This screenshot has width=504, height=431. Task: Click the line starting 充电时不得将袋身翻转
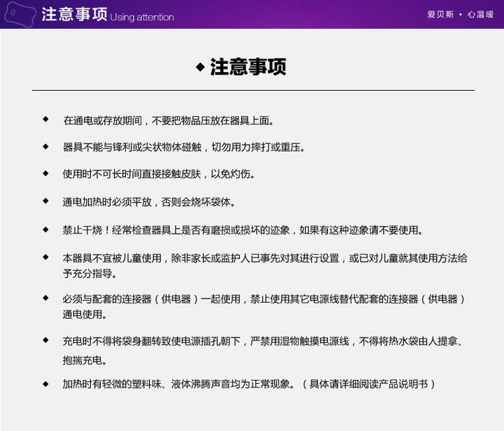[263, 341]
